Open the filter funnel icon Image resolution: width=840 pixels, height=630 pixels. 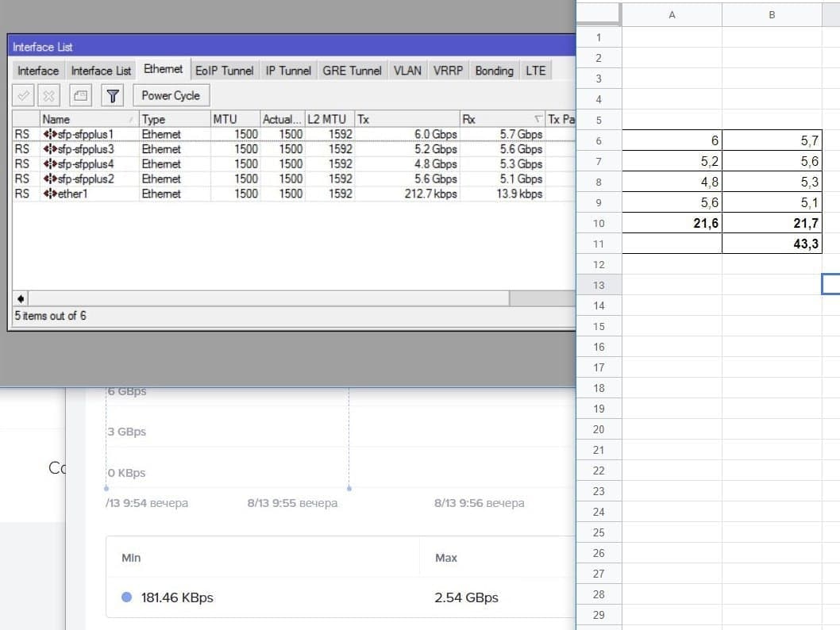[113, 96]
